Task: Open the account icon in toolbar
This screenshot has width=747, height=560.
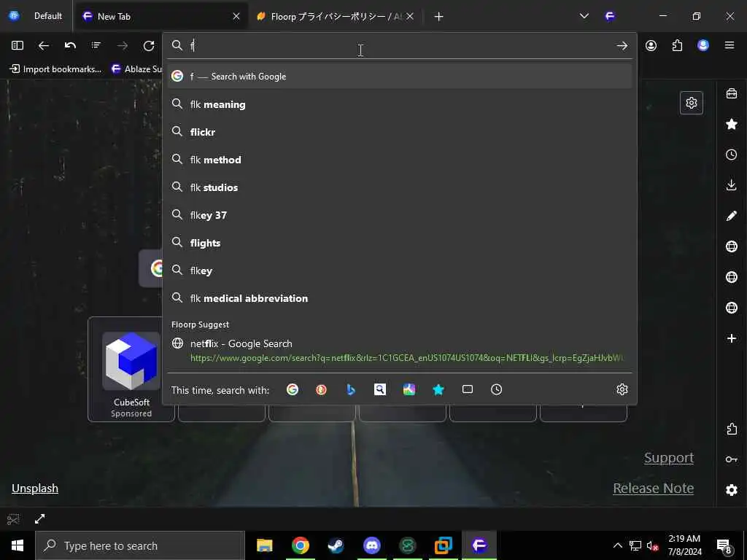Action: point(651,45)
